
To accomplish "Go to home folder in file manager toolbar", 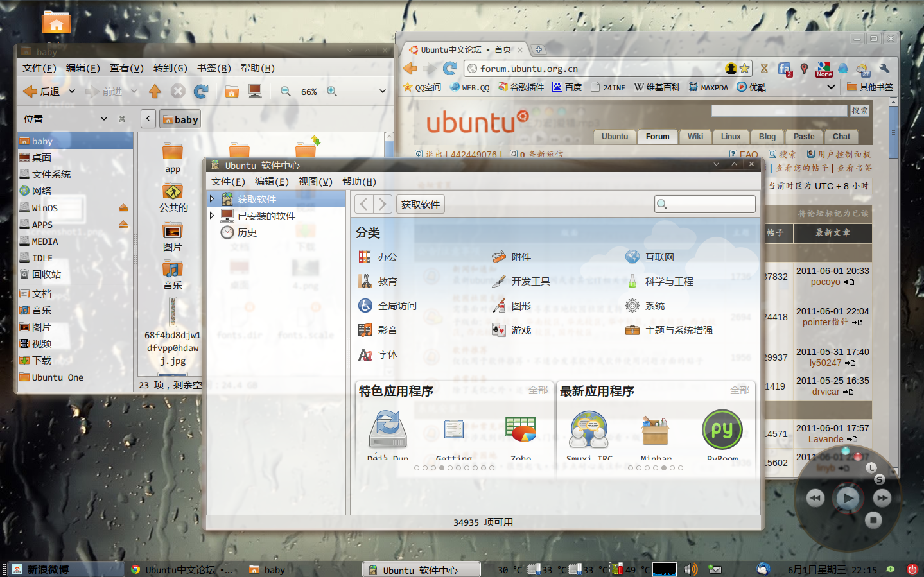I will (232, 92).
